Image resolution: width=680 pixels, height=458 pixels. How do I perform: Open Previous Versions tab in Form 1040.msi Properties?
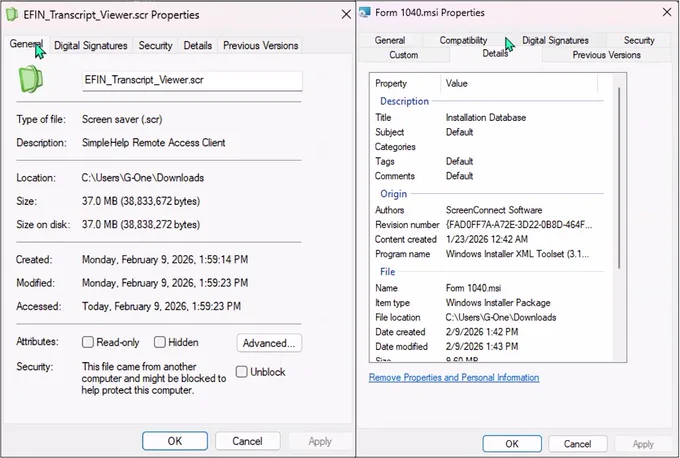click(x=606, y=55)
